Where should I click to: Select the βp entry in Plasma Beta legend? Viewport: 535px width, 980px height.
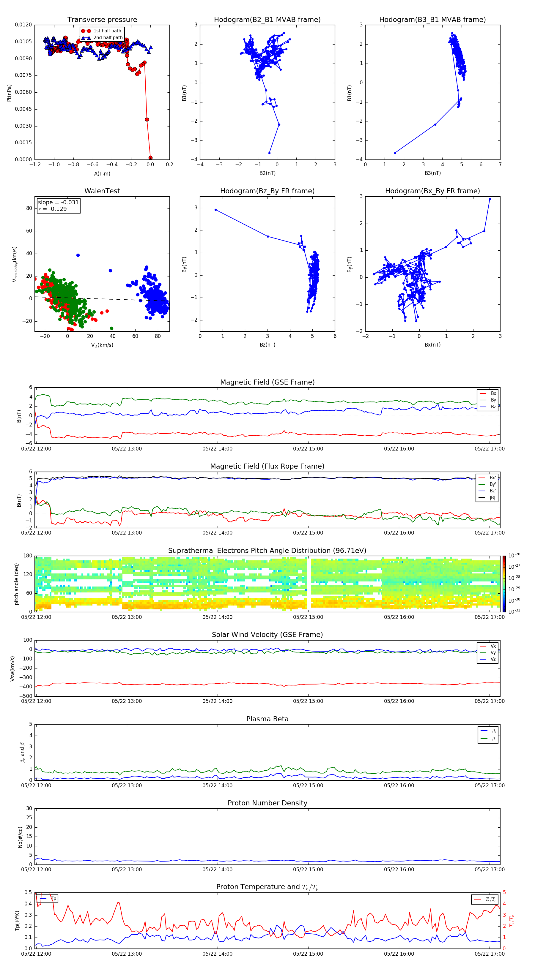[488, 731]
